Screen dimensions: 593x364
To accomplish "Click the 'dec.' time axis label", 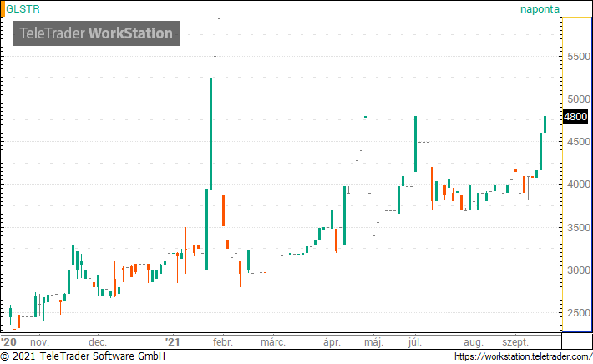I will [98, 342].
